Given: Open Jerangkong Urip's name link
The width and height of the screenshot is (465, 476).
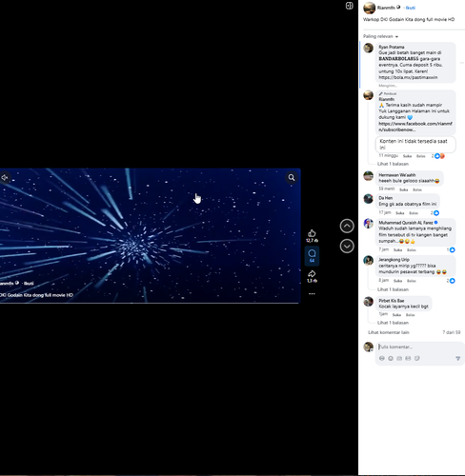Looking at the screenshot, I should [394, 260].
